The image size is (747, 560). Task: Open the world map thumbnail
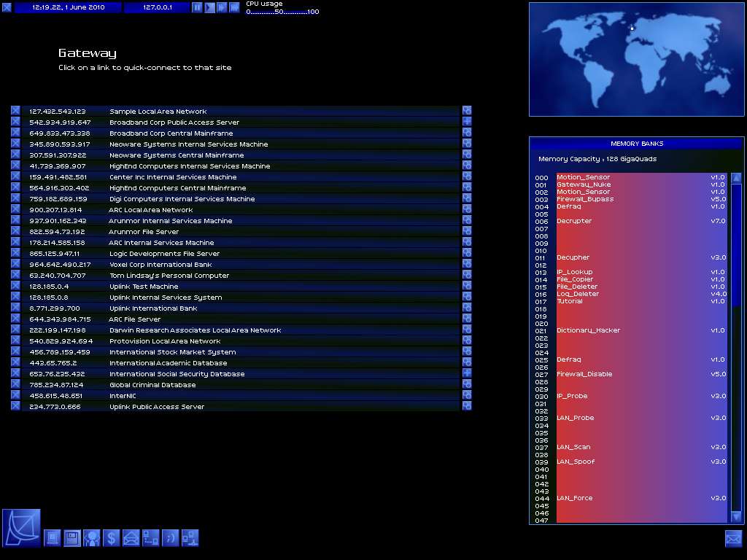point(636,59)
